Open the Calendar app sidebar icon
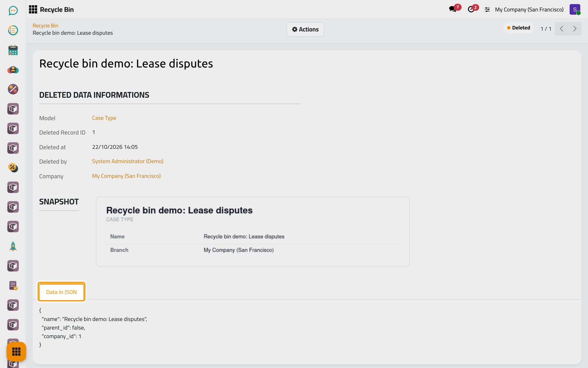Viewport: 588px width, 368px height. click(13, 50)
